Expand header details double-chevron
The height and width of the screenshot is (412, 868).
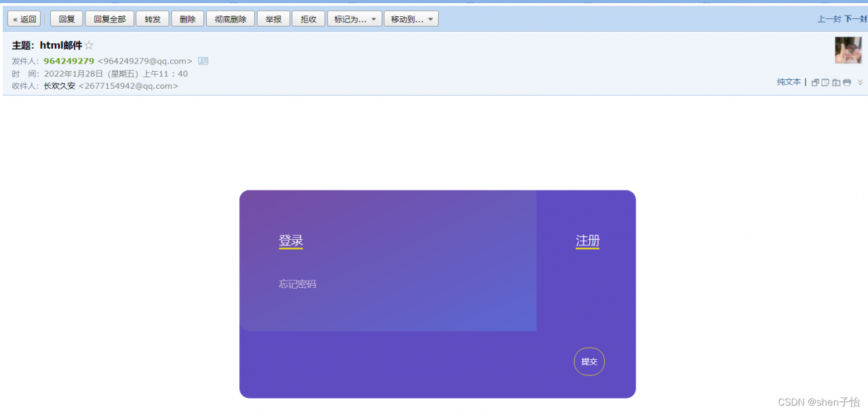coord(861,83)
